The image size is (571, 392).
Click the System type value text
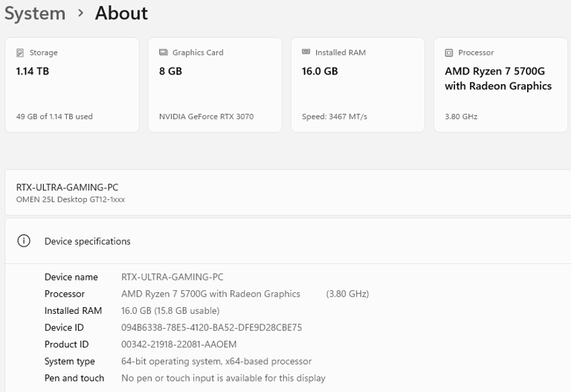(216, 361)
